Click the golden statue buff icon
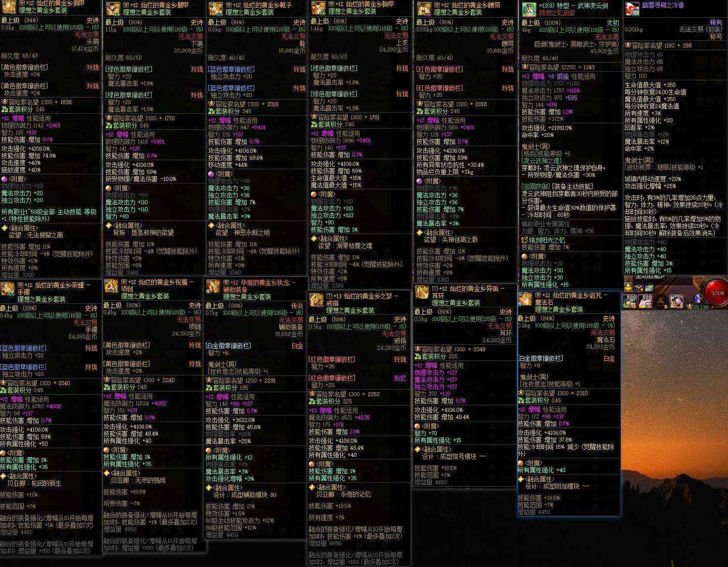The width and height of the screenshot is (728, 567). [x=628, y=288]
